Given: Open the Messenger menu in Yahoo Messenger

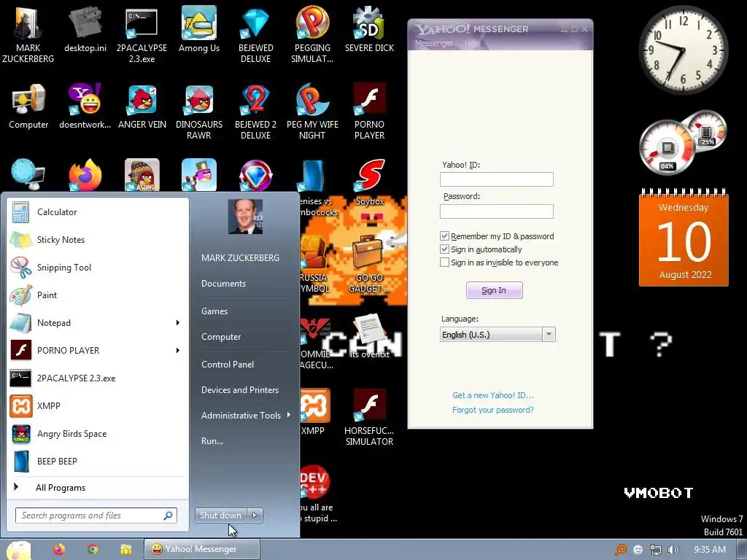Looking at the screenshot, I should tap(434, 43).
